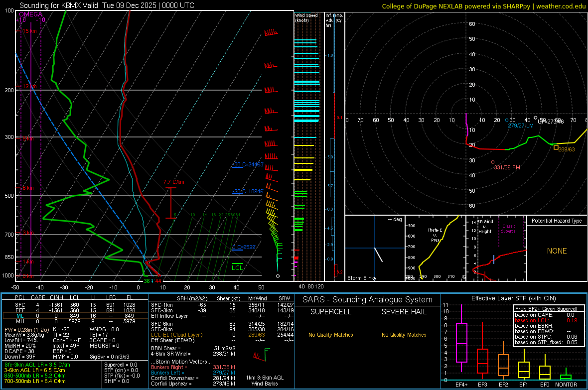Click the Bunkers right mover circle on hodograph

[493, 162]
